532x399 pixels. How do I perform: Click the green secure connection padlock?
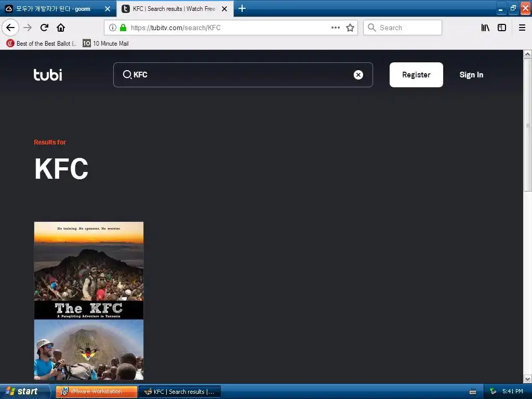[x=123, y=28]
